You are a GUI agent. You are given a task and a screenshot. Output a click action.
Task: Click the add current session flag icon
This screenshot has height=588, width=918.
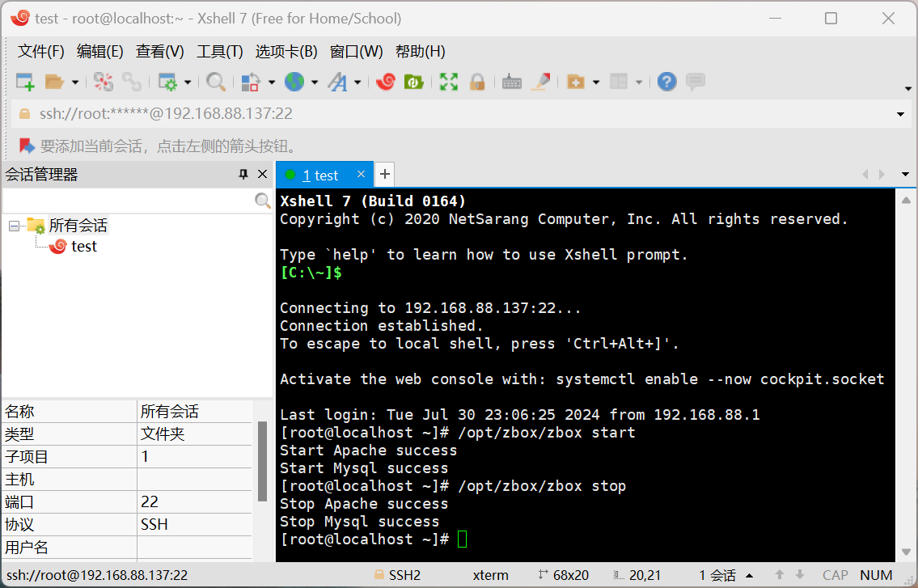click(27, 146)
